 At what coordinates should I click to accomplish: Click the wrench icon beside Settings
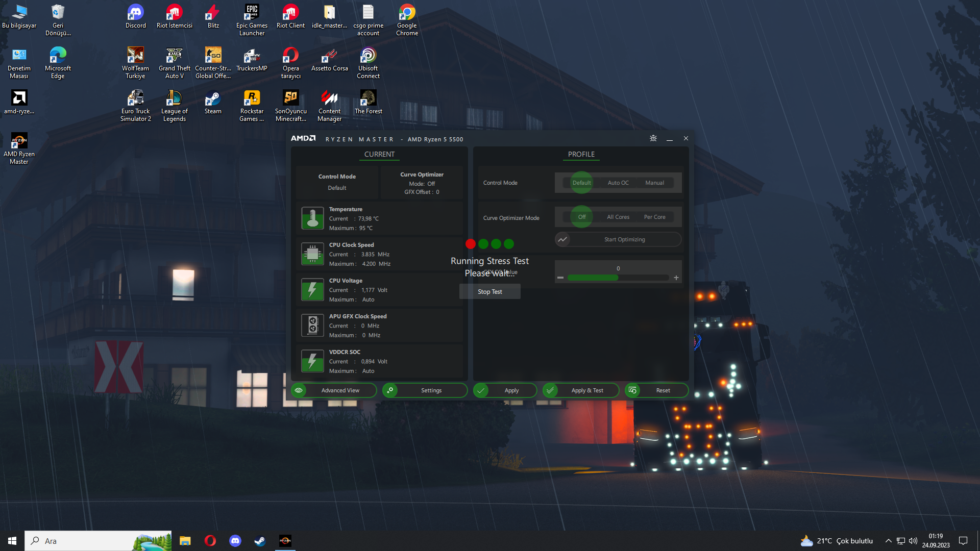point(390,390)
